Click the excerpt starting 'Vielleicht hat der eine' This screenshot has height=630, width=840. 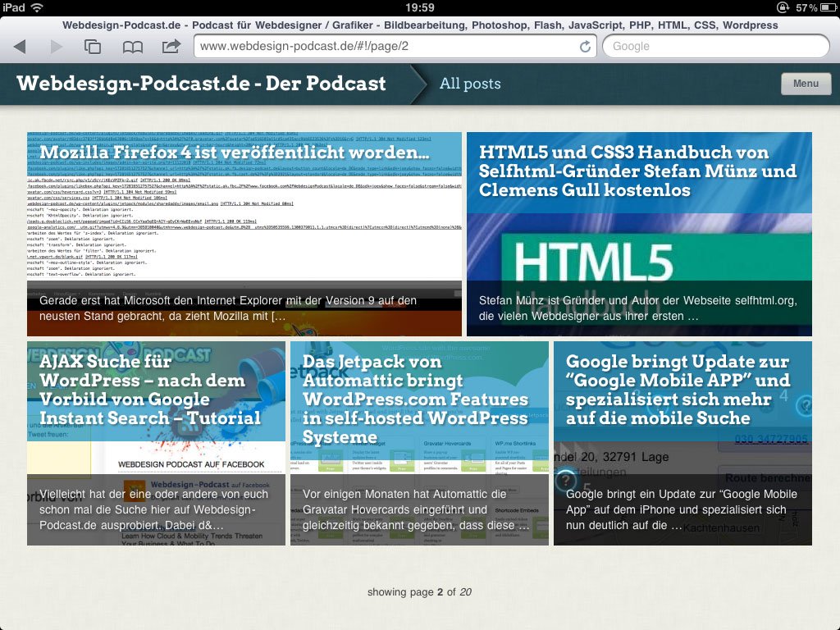coord(153,509)
